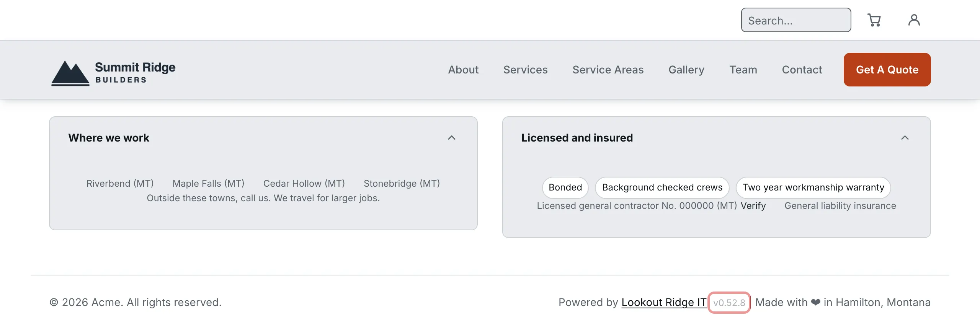Go to the About page

(x=463, y=70)
